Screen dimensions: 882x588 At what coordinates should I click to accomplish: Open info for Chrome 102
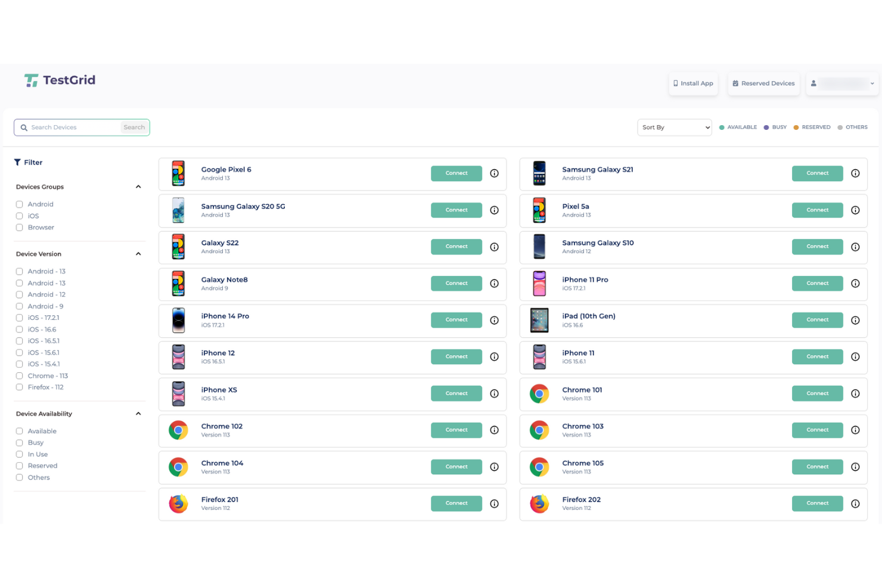[x=494, y=430]
